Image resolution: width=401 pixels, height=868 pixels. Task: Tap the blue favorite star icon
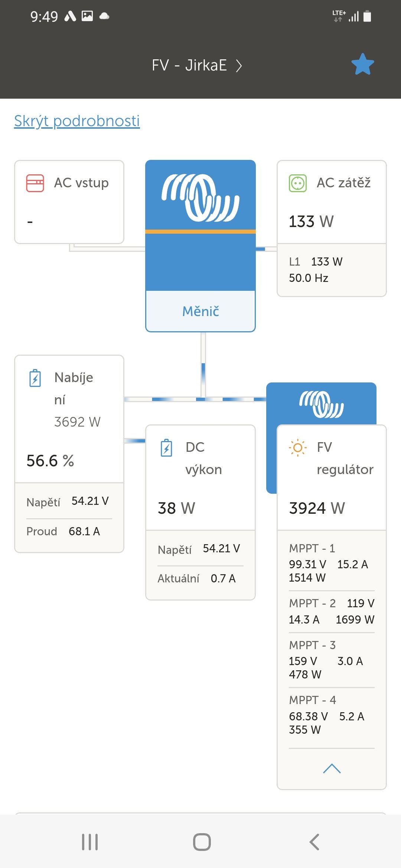[x=362, y=64]
